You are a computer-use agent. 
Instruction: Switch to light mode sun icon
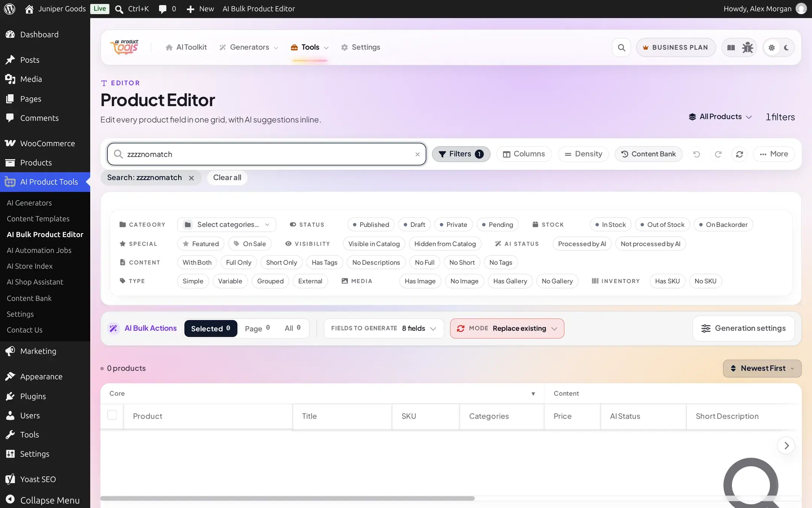coord(771,47)
